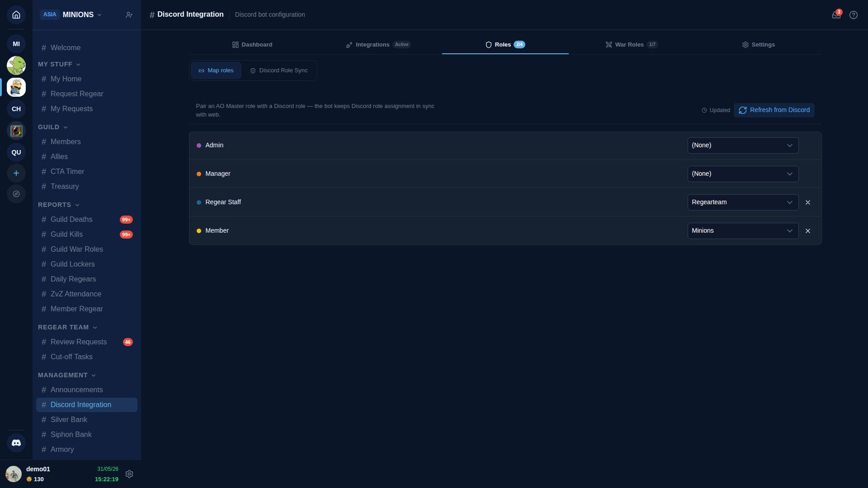This screenshot has width=868, height=488.
Task: Open the Allies page
Action: [x=87, y=157]
